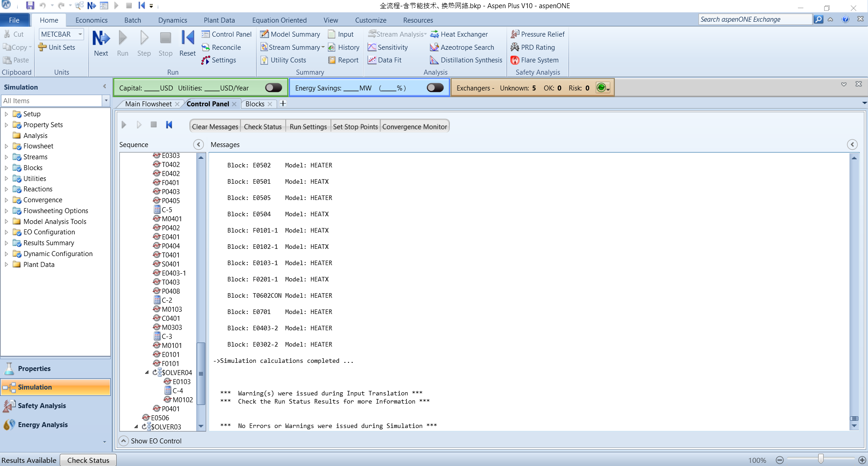Open Azeotrope Search

462,48
